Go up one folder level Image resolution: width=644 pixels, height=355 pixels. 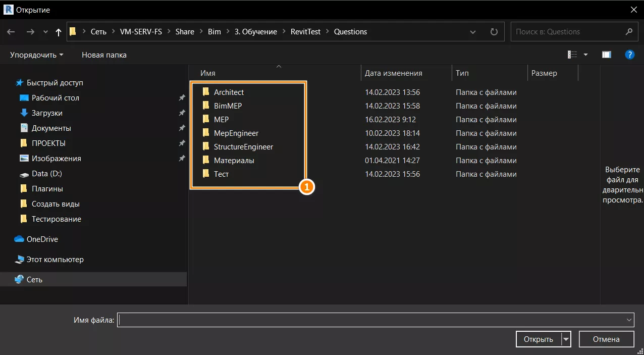(x=59, y=32)
